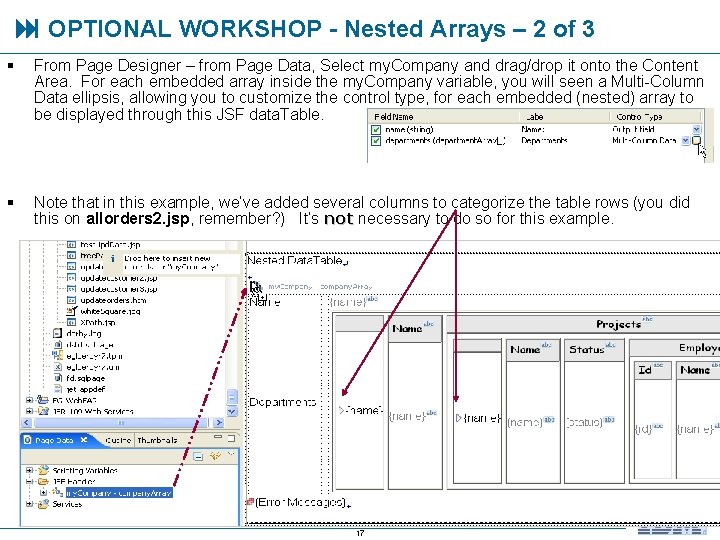This screenshot has height=540, width=720.
Task: Click the XPath.jsp file icon
Action: 71,322
